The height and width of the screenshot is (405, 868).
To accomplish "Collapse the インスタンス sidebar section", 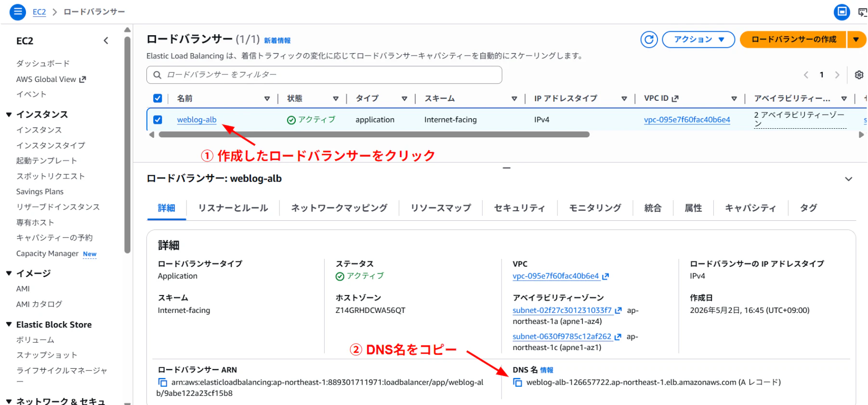I will pyautogui.click(x=9, y=114).
